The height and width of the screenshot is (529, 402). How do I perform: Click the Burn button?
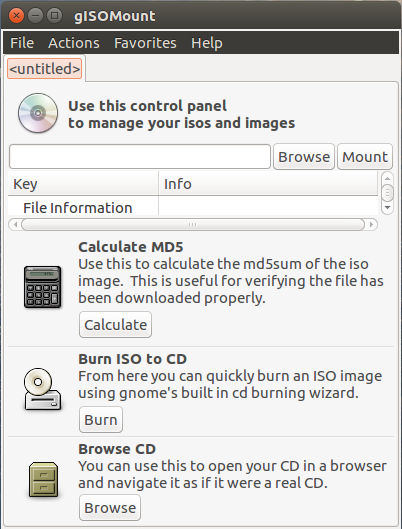pos(101,420)
